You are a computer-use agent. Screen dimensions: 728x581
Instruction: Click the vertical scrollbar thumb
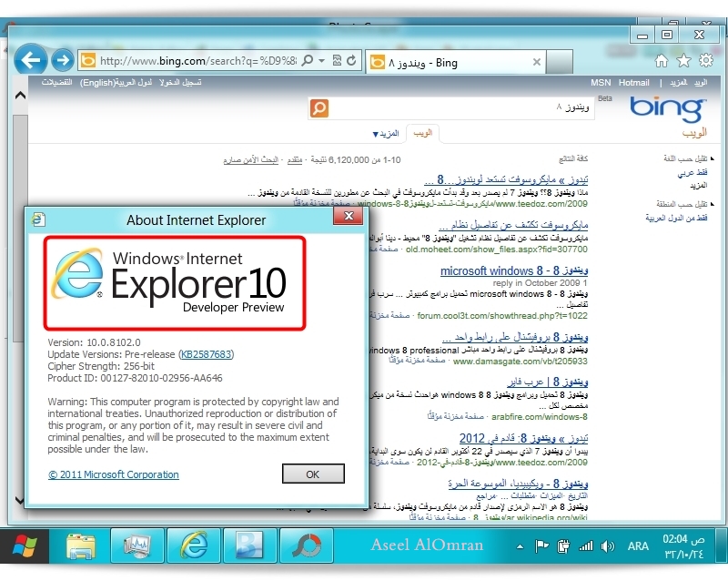click(20, 228)
